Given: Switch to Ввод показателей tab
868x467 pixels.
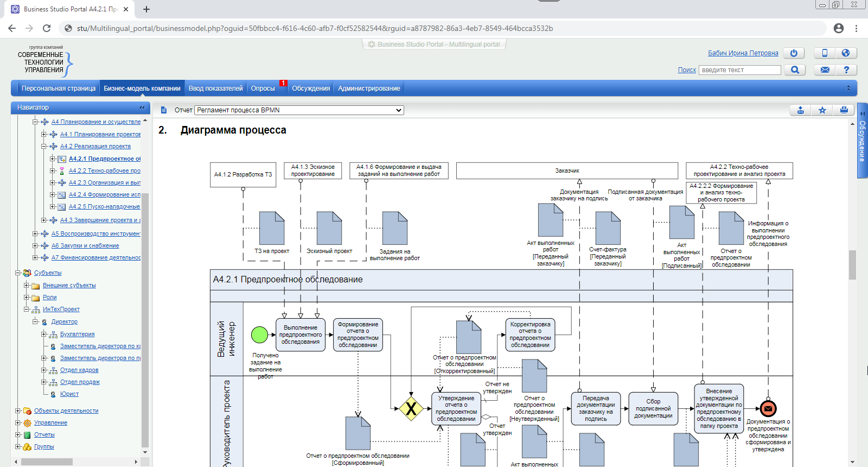Looking at the screenshot, I should [x=215, y=89].
